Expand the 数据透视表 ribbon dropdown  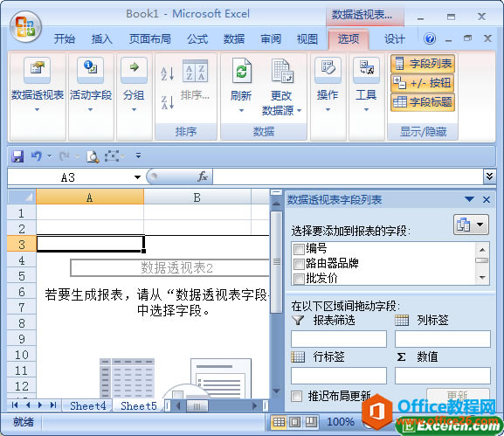[x=38, y=109]
